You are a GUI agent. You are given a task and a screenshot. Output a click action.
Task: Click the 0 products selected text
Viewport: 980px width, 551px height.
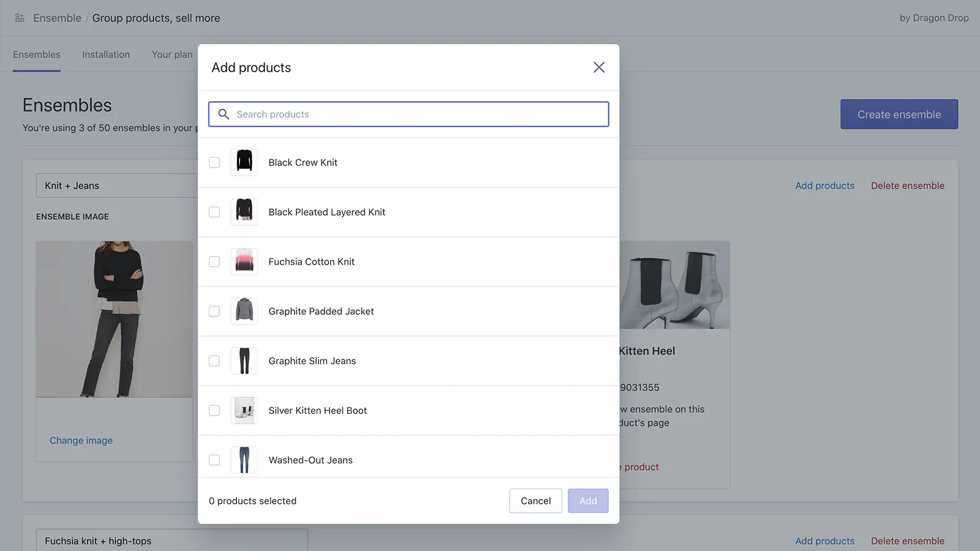pos(252,501)
